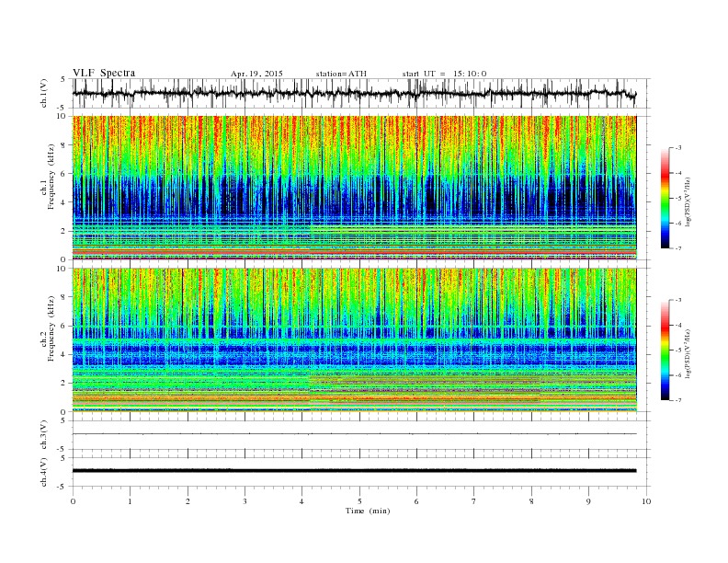The image size is (728, 563).
Task: Click the flat ch.3 voltage trace
Action: pos(354,434)
